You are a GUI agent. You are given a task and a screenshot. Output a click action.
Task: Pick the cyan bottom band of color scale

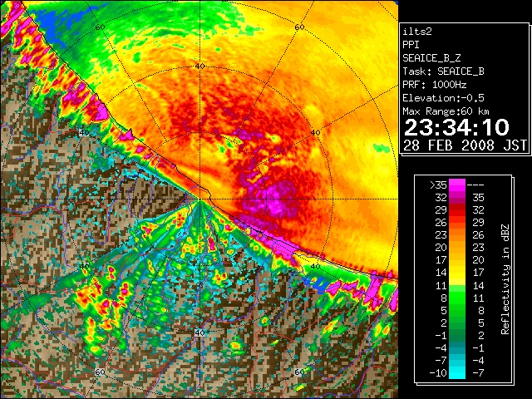pos(457,373)
